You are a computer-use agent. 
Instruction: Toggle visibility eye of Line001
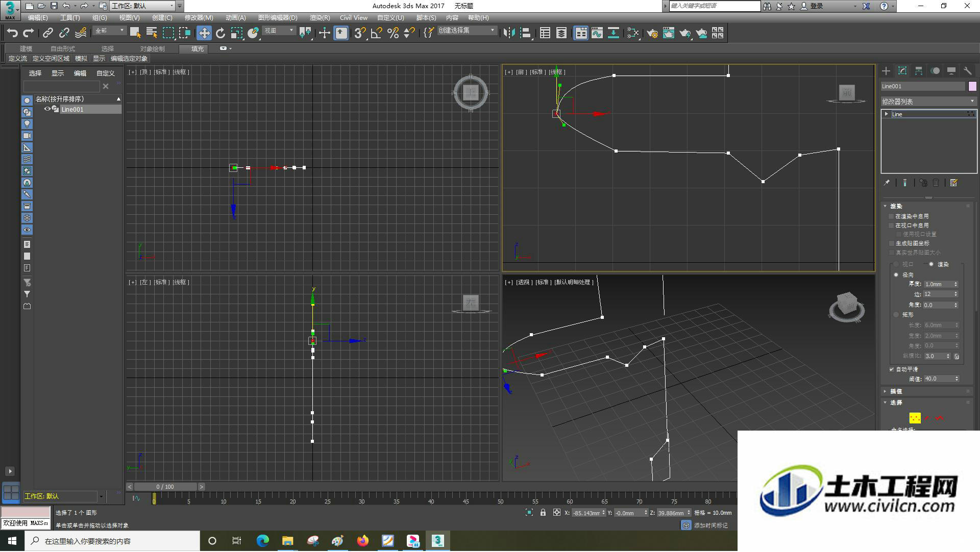[47, 109]
